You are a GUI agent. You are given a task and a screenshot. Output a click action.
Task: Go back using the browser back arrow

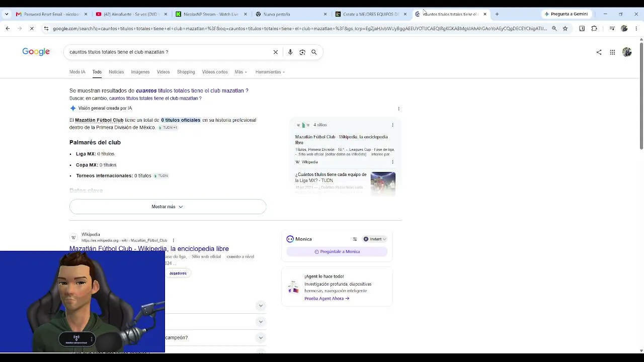pos(8,29)
